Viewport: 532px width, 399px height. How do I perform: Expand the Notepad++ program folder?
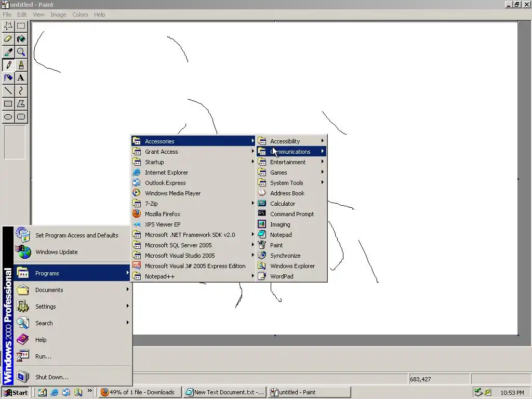pos(193,276)
